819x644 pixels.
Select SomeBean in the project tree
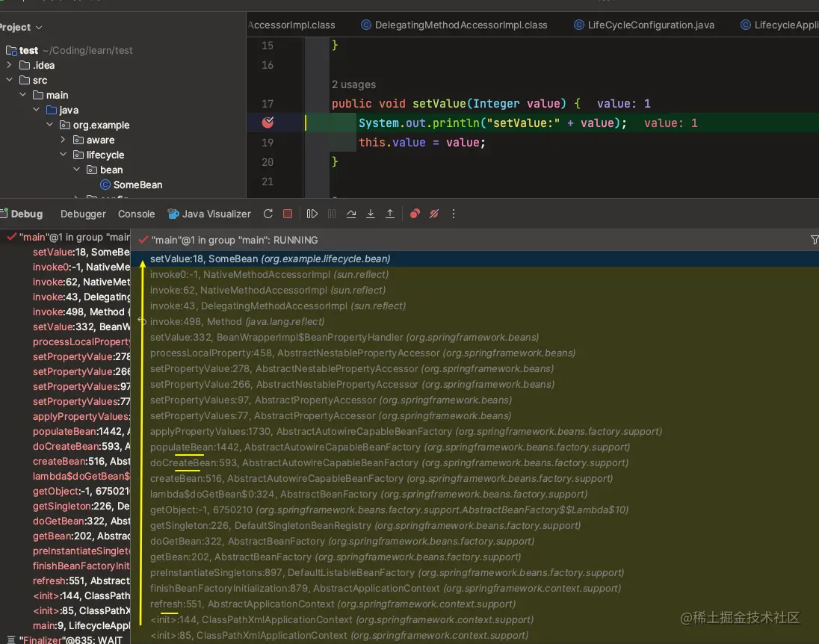pos(137,185)
